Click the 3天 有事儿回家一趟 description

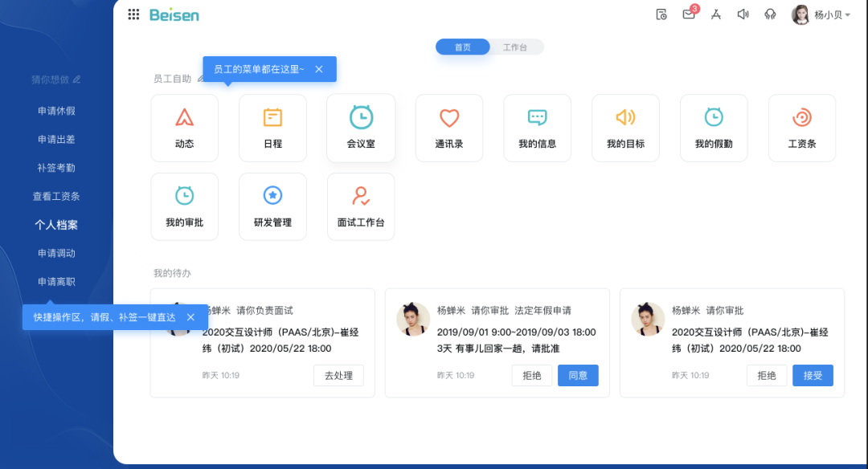(x=498, y=349)
